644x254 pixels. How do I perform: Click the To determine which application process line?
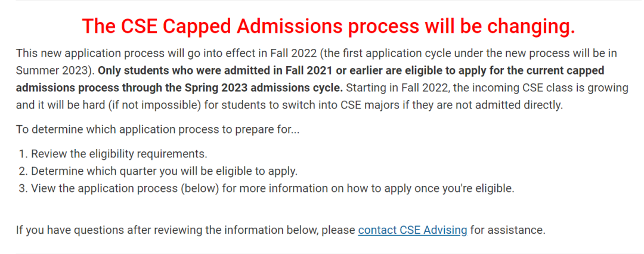coord(157,129)
